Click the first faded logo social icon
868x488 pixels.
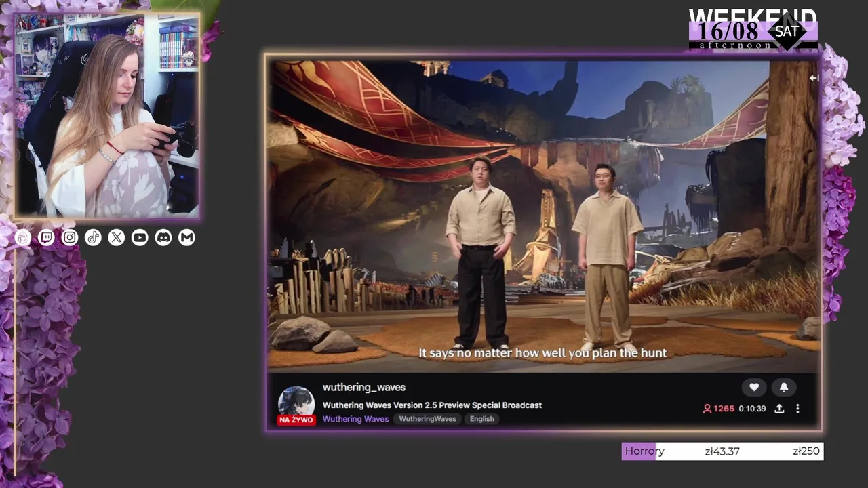point(23,237)
